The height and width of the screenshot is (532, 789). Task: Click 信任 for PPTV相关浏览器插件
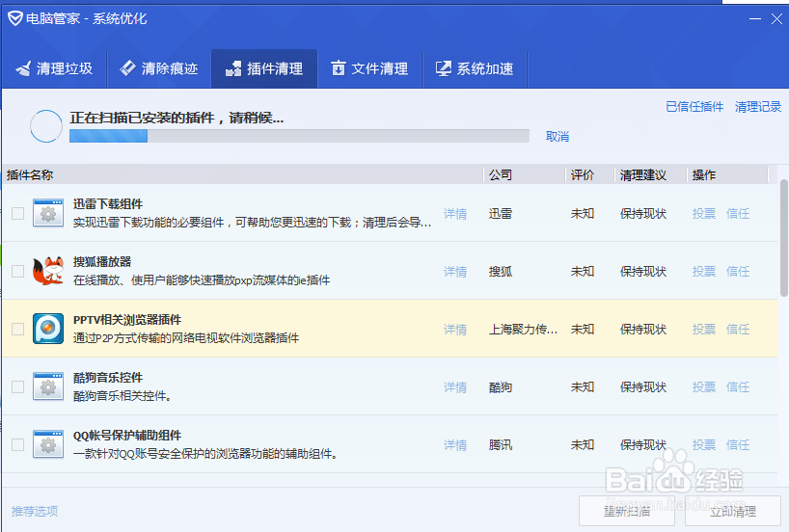pyautogui.click(x=738, y=330)
